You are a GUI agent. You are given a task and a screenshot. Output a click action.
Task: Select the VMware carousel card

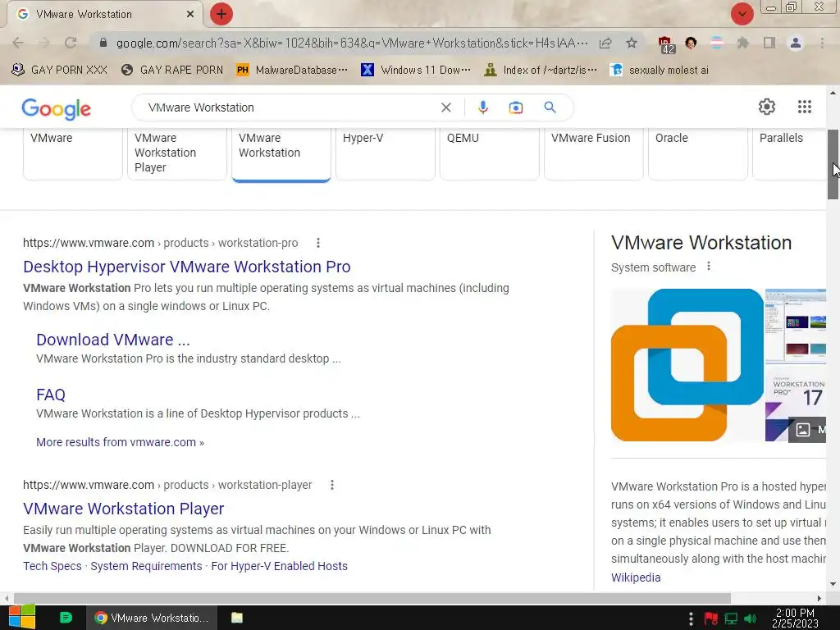(73, 153)
